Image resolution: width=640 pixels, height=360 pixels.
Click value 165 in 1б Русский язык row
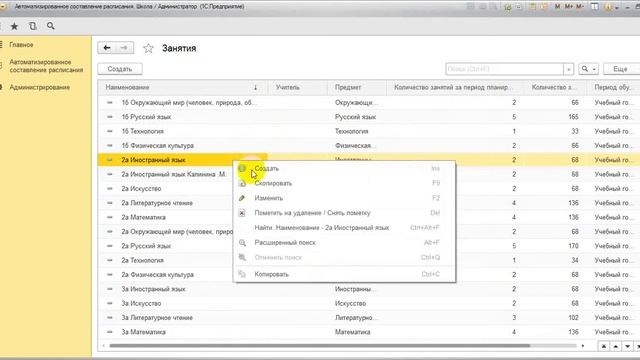573,117
